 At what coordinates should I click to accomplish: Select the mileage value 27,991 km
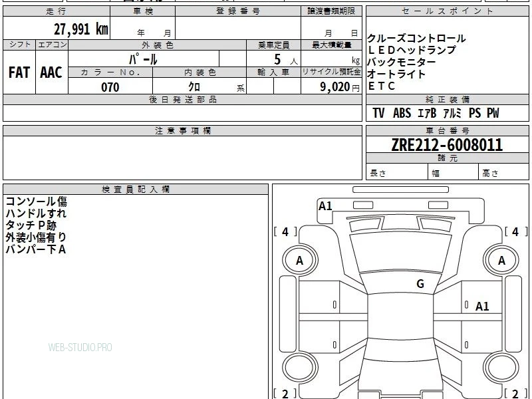[80, 29]
